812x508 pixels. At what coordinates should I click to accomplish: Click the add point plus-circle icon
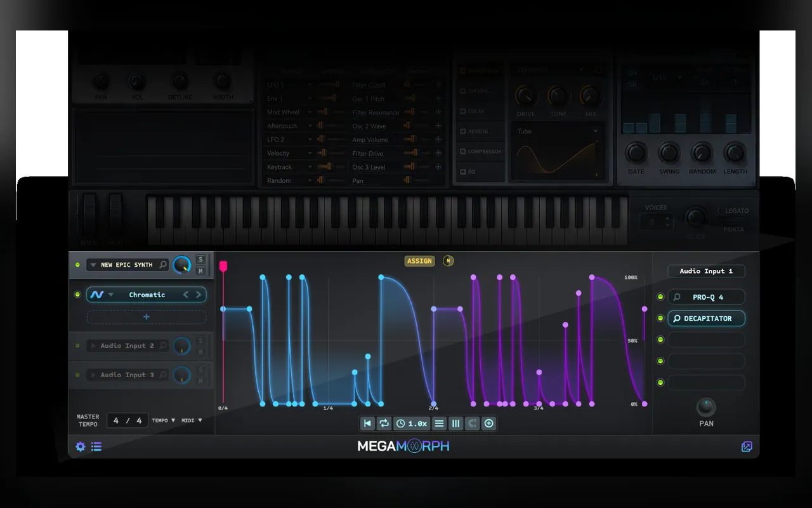[488, 424]
